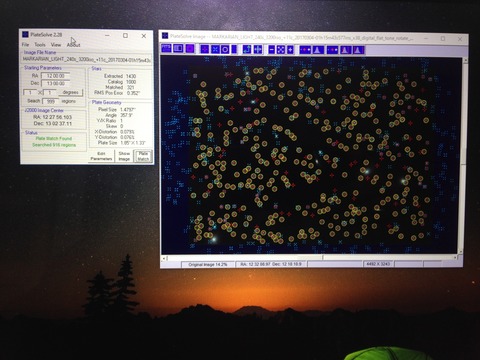480x360 pixels.
Task: Maximize the PlateSolve Image window
Action: click(443, 39)
